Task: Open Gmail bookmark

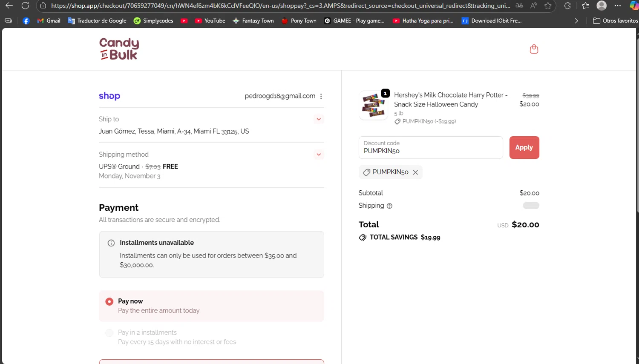Action: pyautogui.click(x=49, y=21)
